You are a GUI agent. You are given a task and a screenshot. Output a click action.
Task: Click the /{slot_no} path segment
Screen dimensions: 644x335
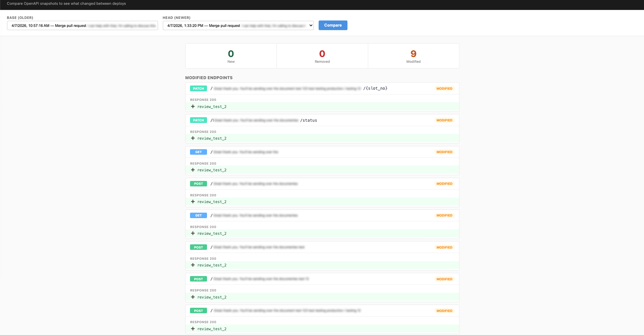coord(375,88)
